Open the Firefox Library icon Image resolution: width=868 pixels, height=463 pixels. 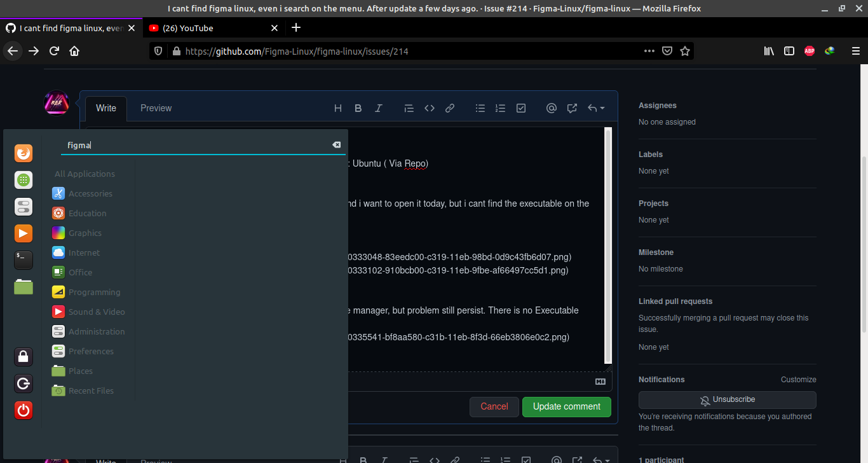(x=769, y=51)
